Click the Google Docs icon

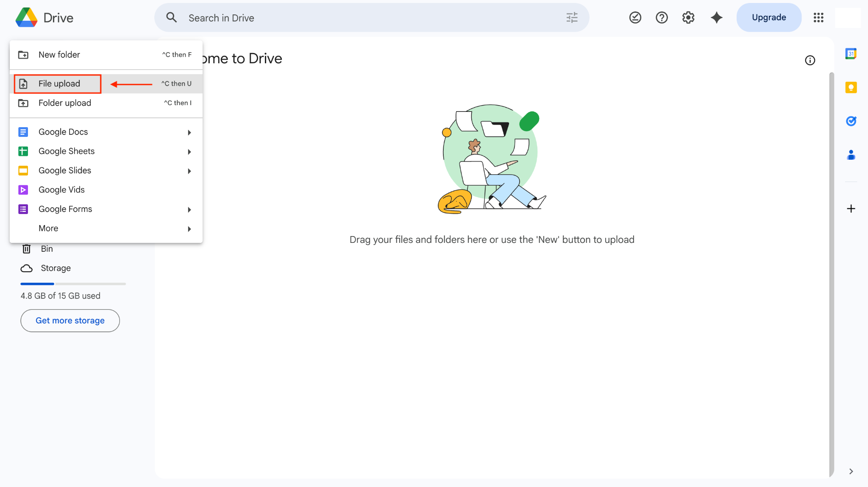[x=23, y=132]
